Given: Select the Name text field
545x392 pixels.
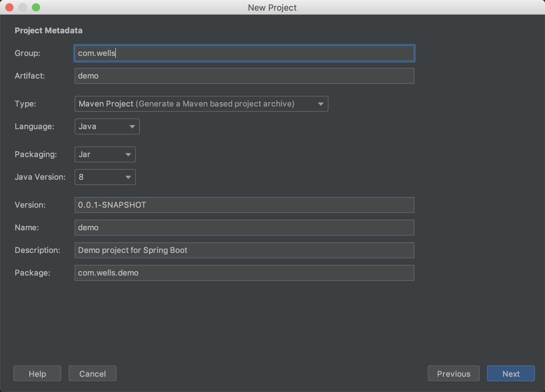Looking at the screenshot, I should (x=244, y=228).
